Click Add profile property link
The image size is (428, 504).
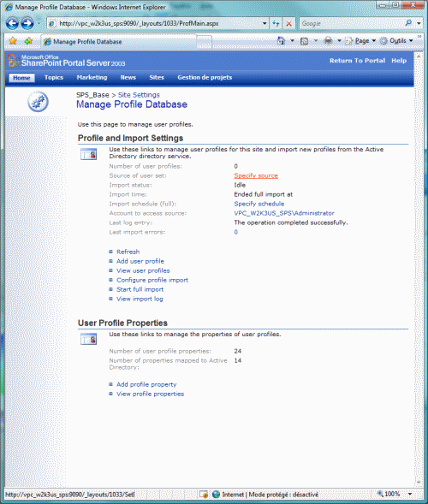pos(146,384)
